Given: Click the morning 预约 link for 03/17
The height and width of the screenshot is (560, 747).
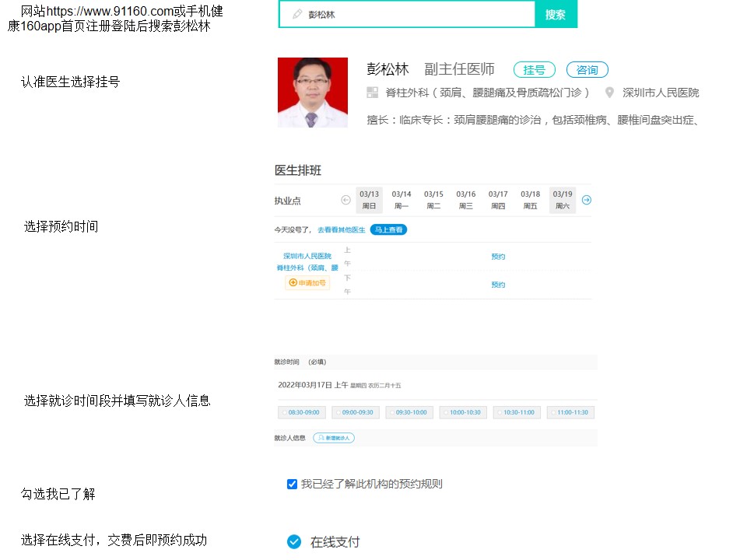Looking at the screenshot, I should [498, 256].
